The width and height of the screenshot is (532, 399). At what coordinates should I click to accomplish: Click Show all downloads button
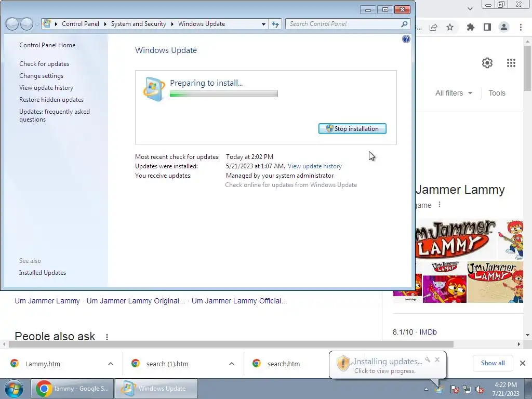(x=493, y=363)
